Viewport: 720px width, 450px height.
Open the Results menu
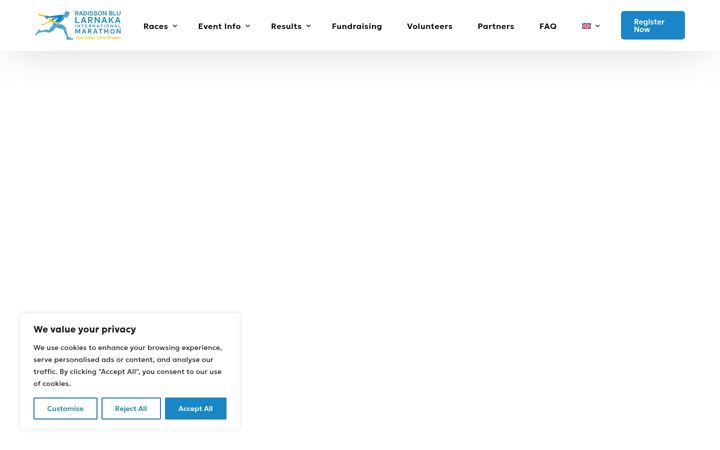(x=286, y=26)
